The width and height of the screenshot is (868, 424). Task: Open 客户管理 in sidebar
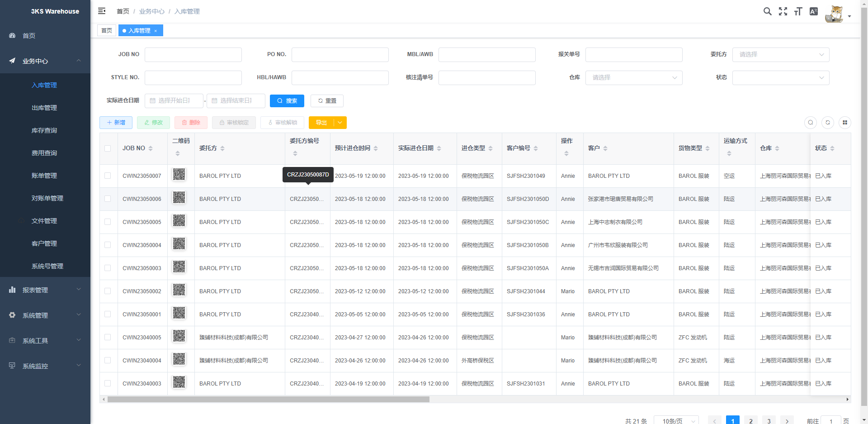[45, 243]
